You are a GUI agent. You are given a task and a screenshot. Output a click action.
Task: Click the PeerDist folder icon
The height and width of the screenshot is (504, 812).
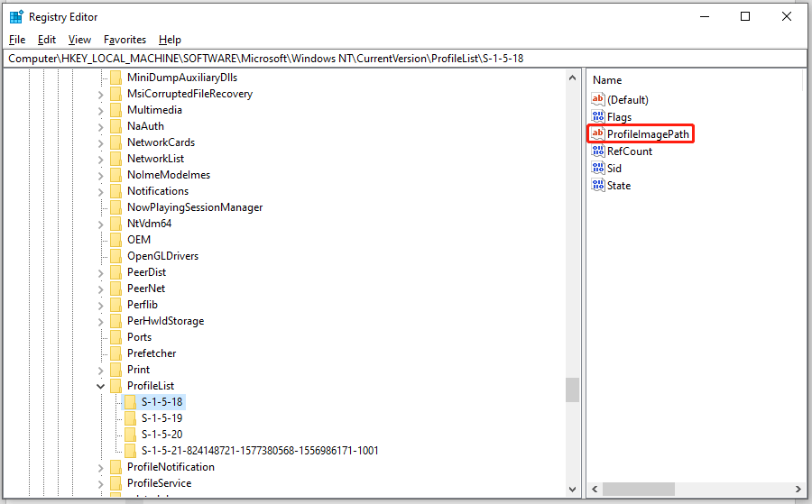click(x=116, y=272)
